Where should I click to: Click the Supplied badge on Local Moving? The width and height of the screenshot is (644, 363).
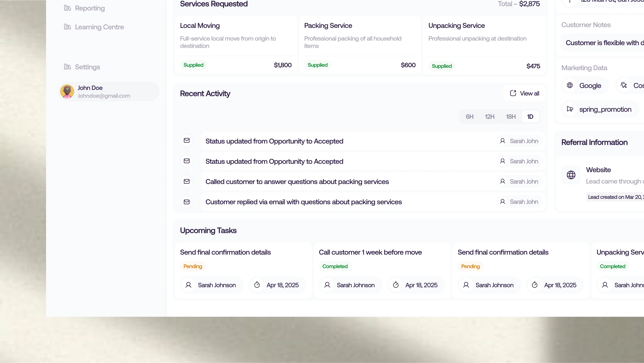point(193,65)
